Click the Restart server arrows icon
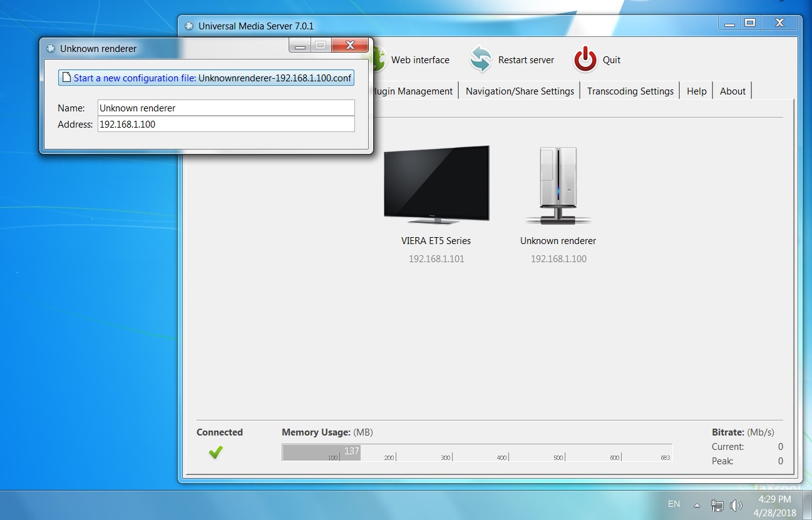This screenshot has height=520, width=812. (x=481, y=60)
